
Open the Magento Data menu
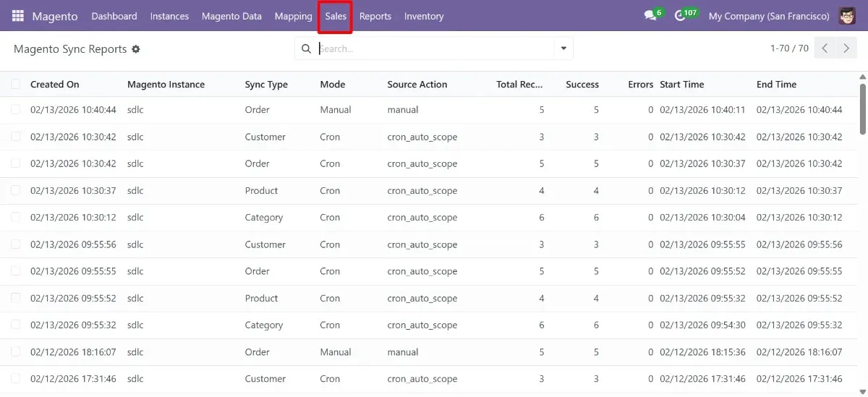(231, 16)
